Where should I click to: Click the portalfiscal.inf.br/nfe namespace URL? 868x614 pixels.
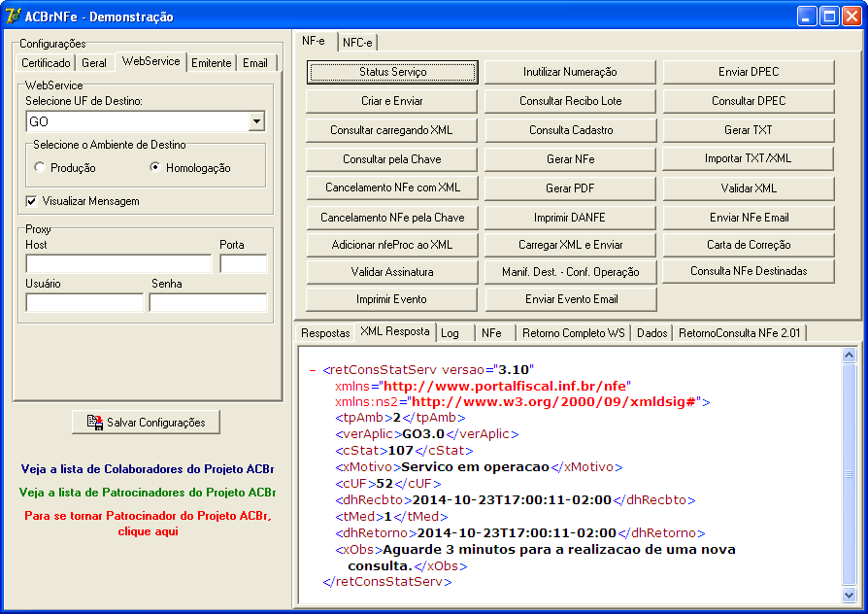(505, 387)
